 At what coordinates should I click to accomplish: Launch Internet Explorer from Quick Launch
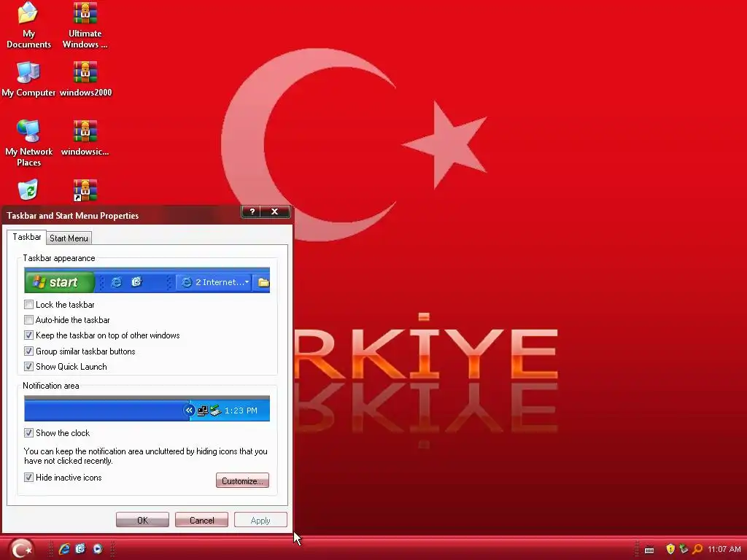(x=64, y=549)
